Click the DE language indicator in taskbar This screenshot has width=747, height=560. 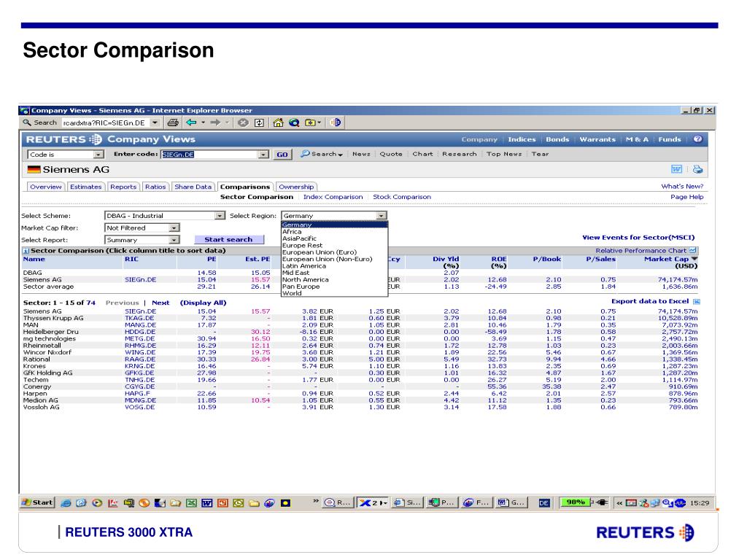coord(544,503)
